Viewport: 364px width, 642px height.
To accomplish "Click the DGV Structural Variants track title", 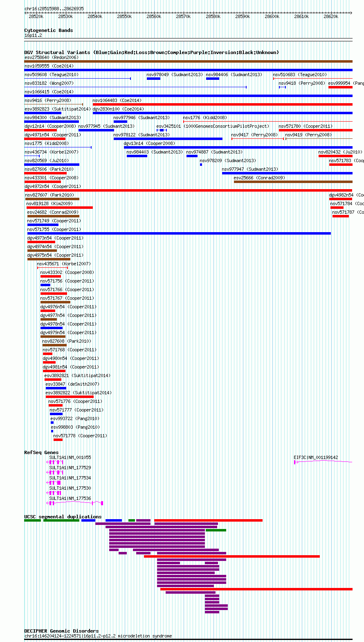I will 151,52.
